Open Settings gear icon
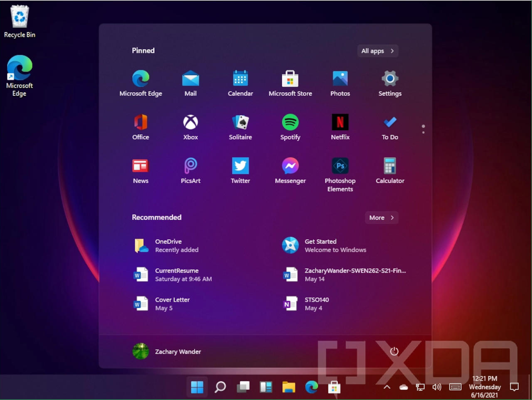Image resolution: width=532 pixels, height=400 pixels. click(390, 83)
